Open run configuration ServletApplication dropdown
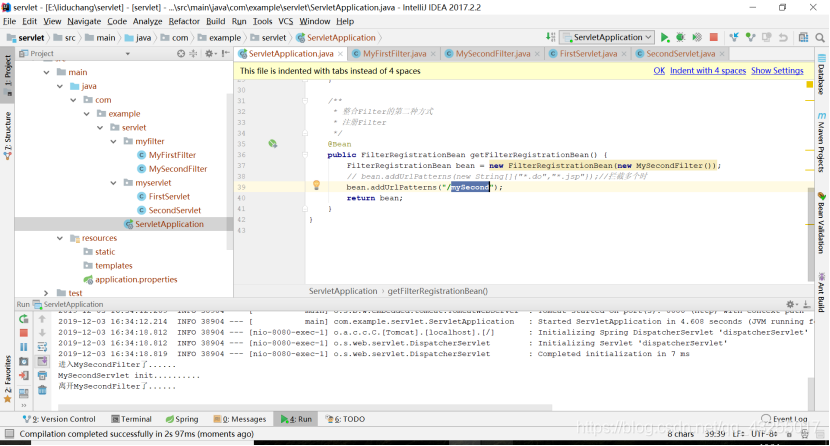Viewport: 830px width, 446px height. [x=607, y=37]
